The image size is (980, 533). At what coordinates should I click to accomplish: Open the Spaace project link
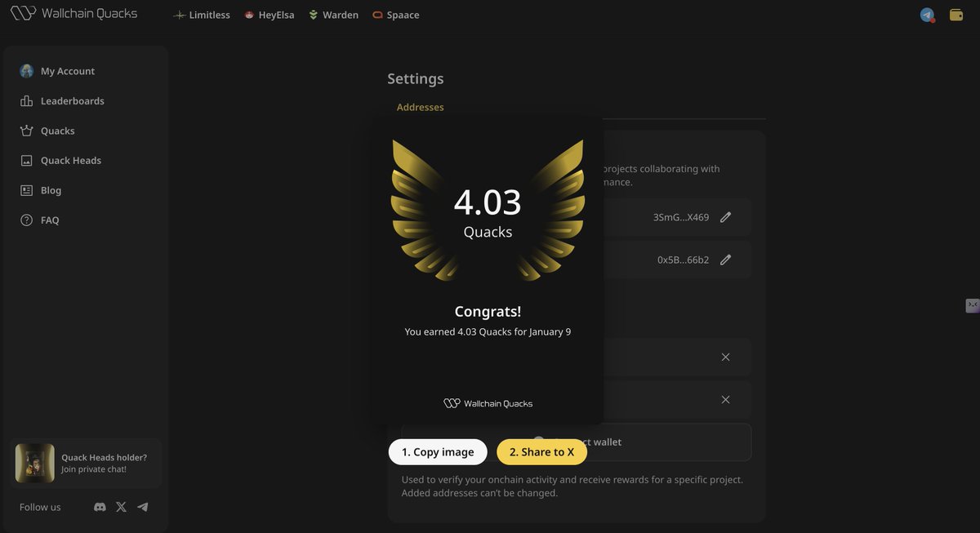pyautogui.click(x=396, y=15)
